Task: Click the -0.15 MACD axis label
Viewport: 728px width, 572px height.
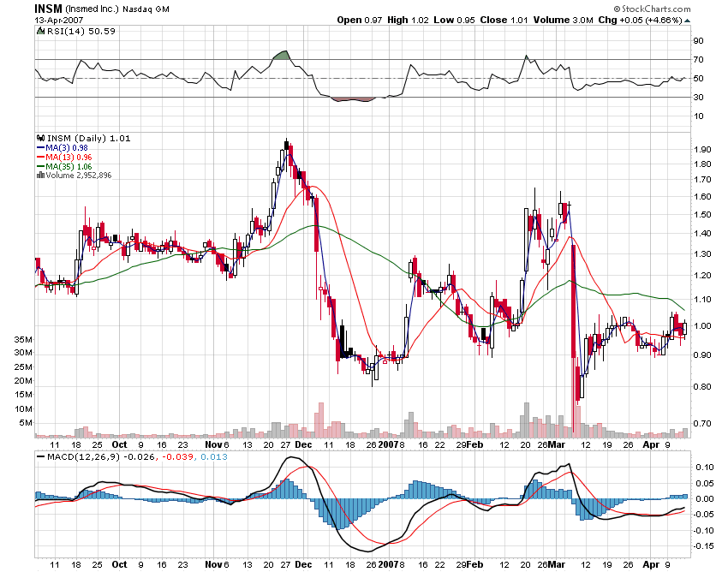Action: coord(703,546)
